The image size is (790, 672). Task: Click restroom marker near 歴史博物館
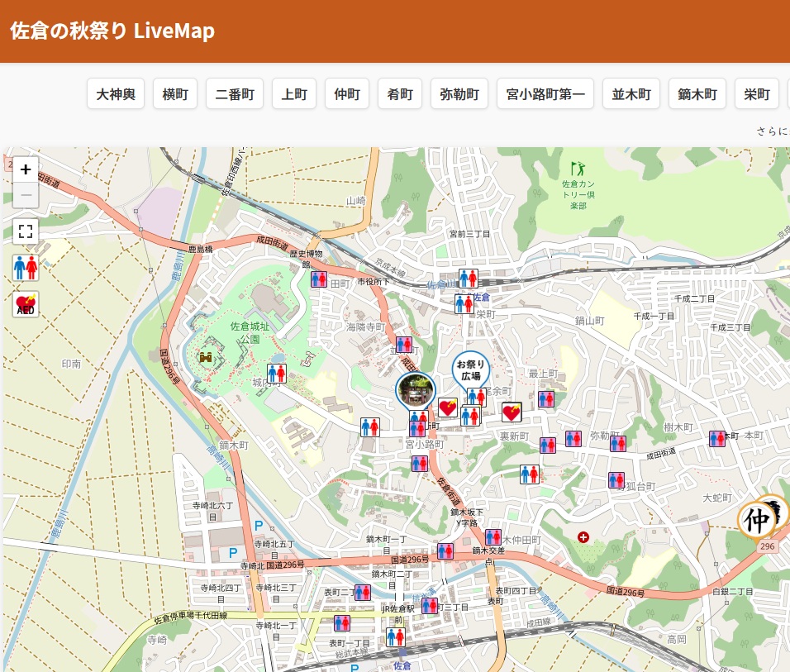pyautogui.click(x=319, y=279)
